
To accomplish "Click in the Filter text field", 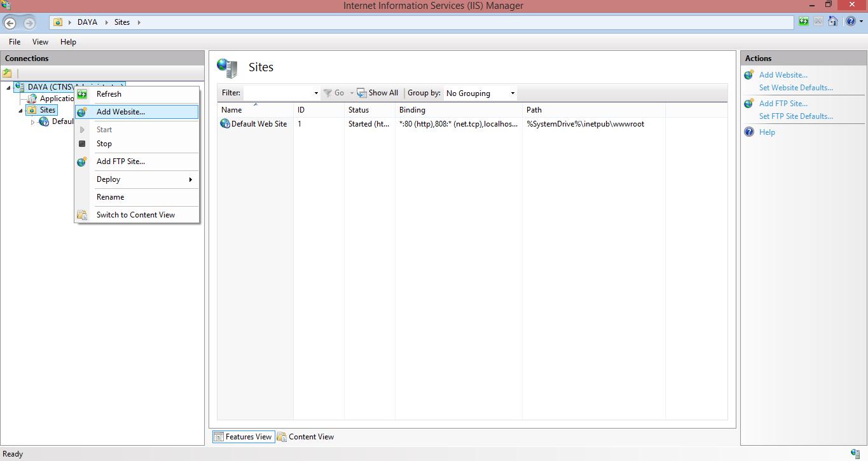I will point(277,93).
